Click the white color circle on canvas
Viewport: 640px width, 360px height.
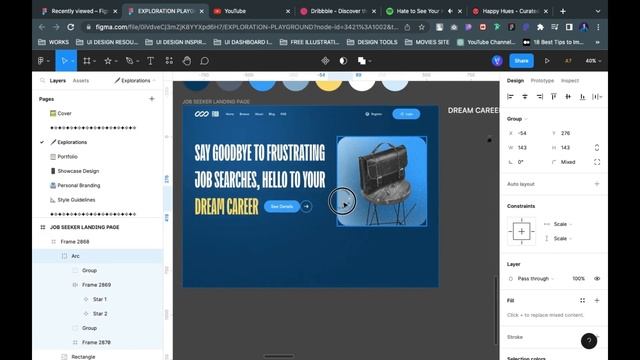pyautogui.click(x=362, y=84)
